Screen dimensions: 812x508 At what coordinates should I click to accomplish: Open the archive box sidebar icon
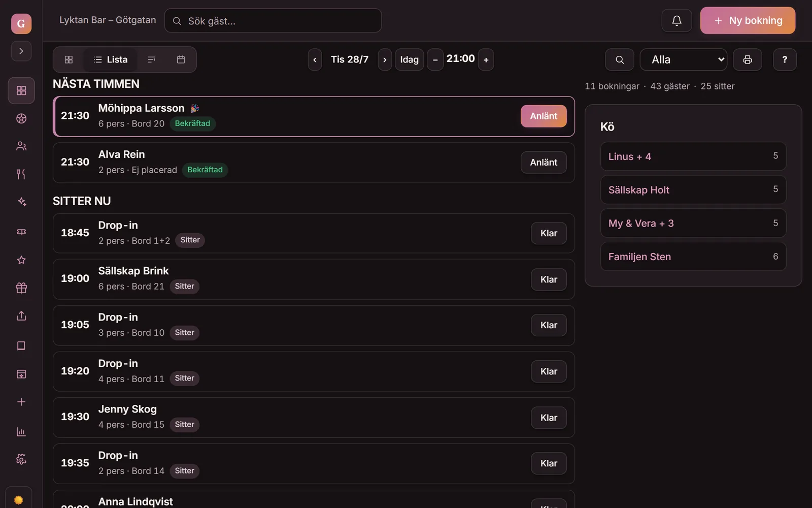[x=21, y=374]
